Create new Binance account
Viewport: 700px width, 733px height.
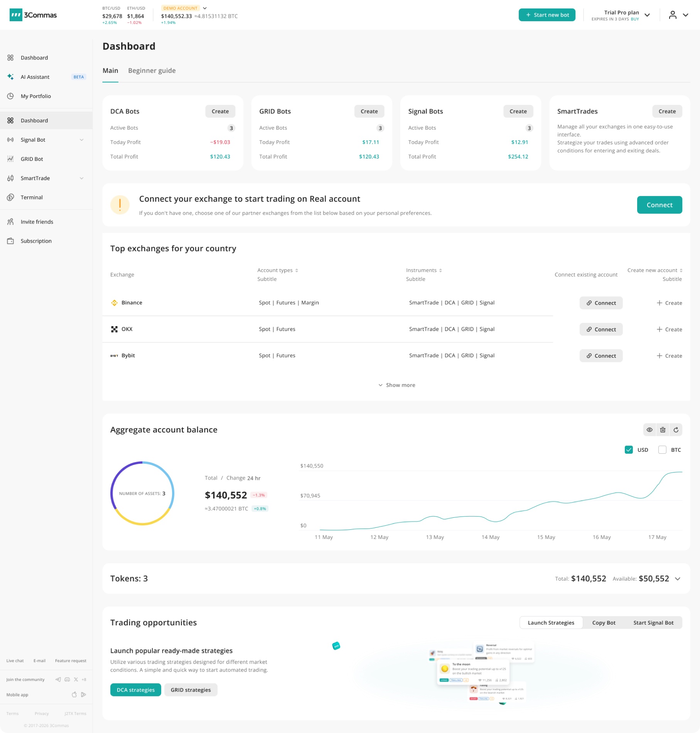[x=669, y=303]
